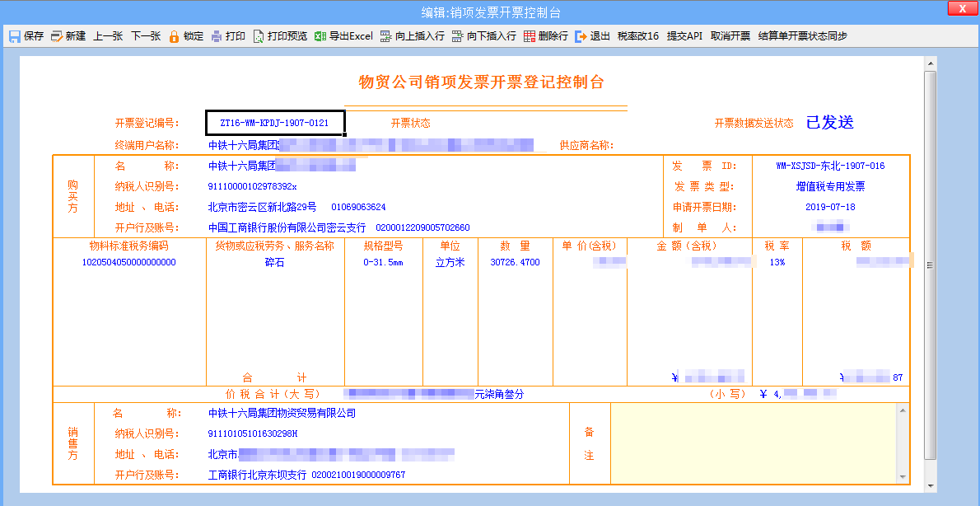Go to the previous invoice with 上一张

108,36
